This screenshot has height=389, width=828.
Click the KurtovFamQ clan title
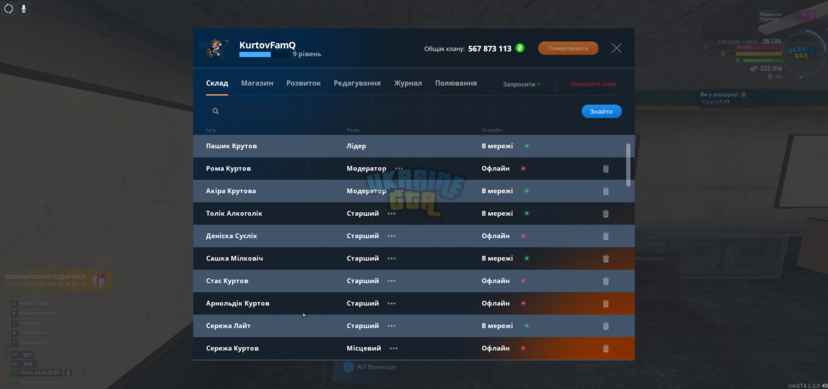coord(267,45)
